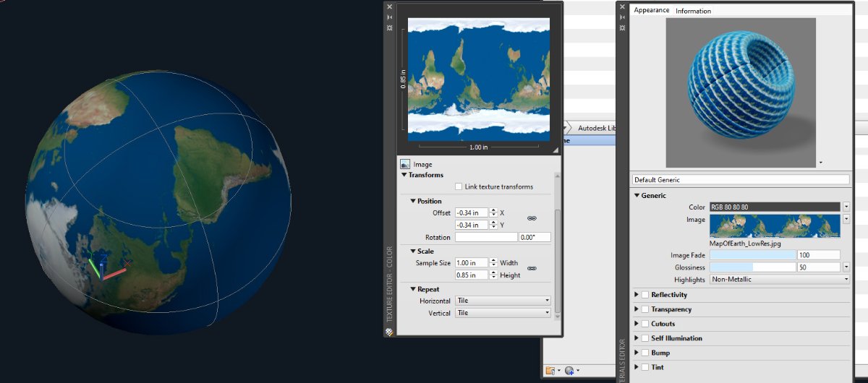
Task: Collapse the Position section
Action: (413, 201)
